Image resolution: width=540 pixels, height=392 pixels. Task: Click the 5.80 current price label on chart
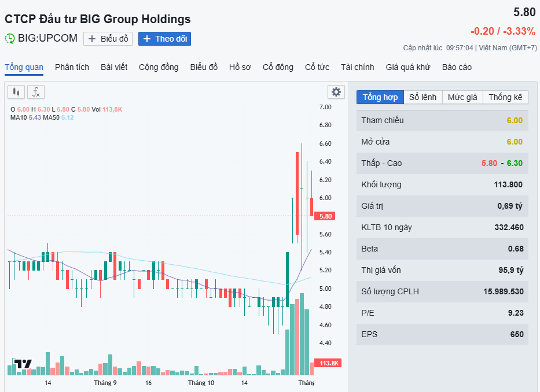pos(326,216)
